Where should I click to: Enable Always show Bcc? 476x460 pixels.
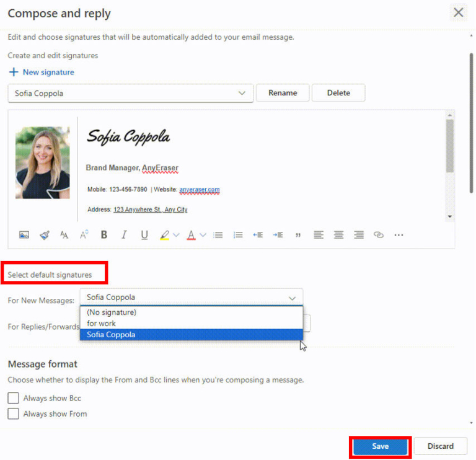14,398
